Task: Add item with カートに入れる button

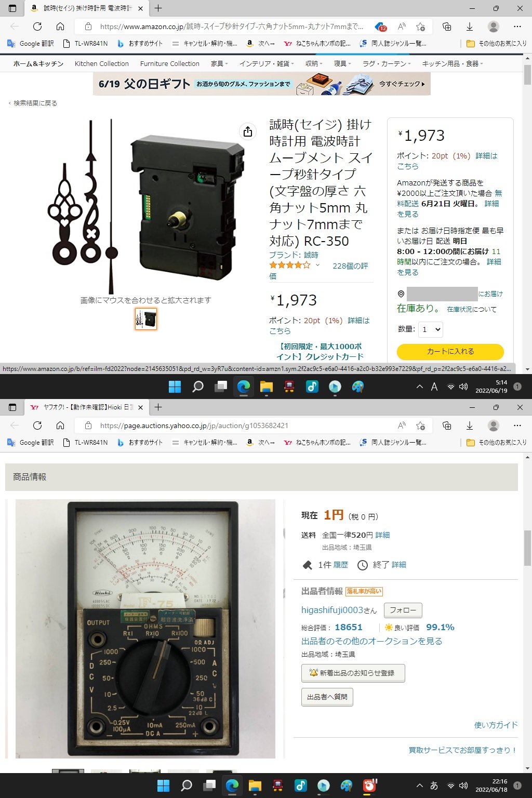Action: click(450, 351)
